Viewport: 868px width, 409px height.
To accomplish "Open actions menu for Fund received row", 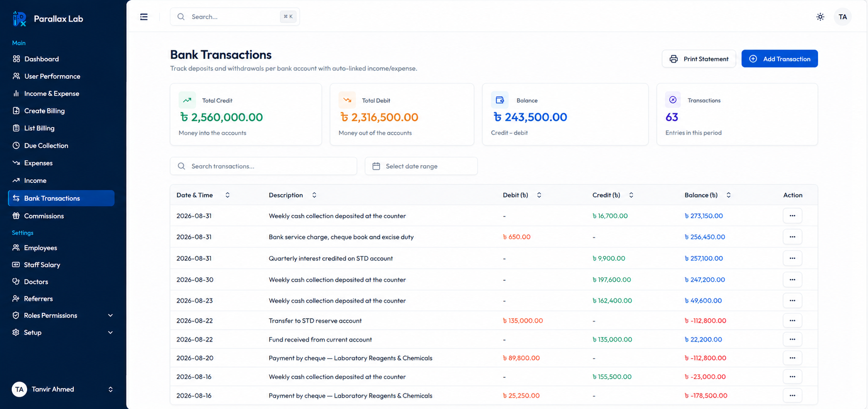I will [x=792, y=339].
